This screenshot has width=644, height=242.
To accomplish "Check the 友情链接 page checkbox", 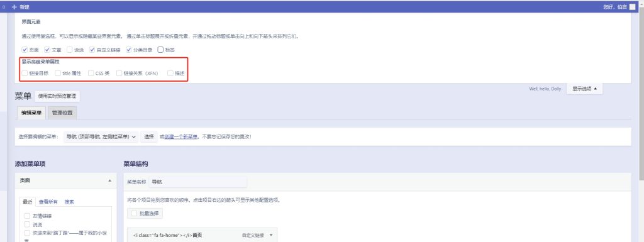I will pyautogui.click(x=27, y=216).
